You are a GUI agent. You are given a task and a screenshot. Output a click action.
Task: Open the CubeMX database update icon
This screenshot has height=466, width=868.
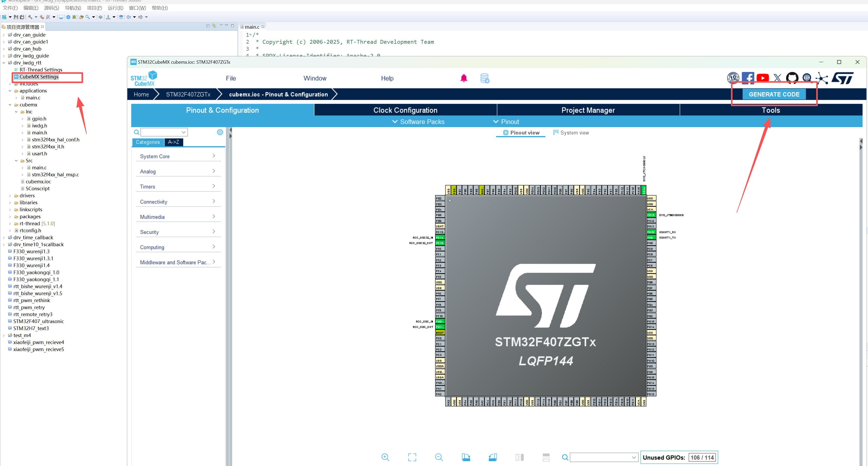484,78
